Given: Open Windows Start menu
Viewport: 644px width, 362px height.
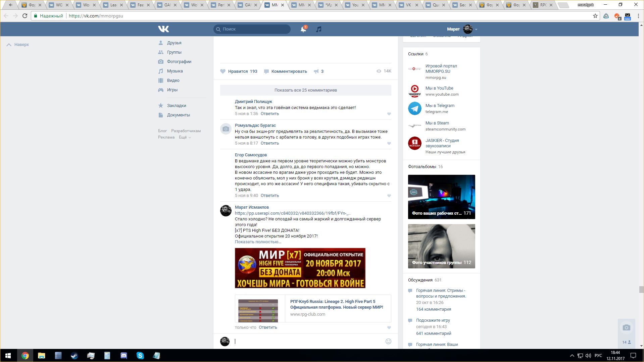Looking at the screenshot, I should click(8, 356).
